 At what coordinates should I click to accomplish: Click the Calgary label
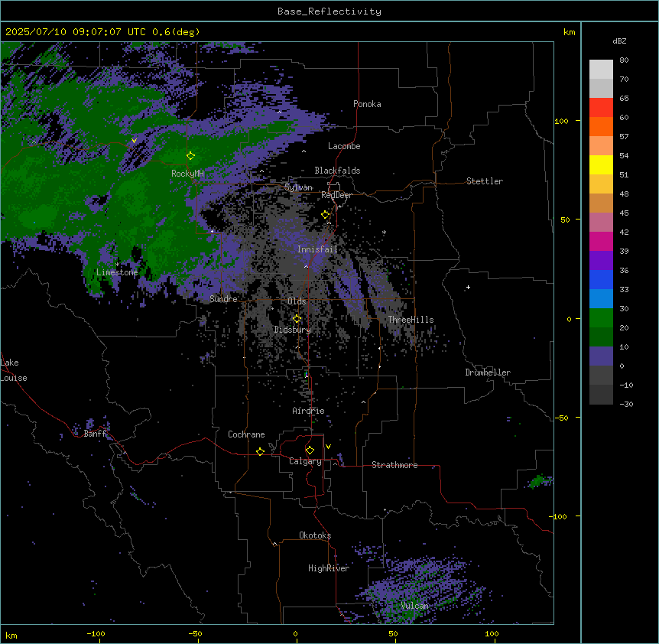[305, 461]
